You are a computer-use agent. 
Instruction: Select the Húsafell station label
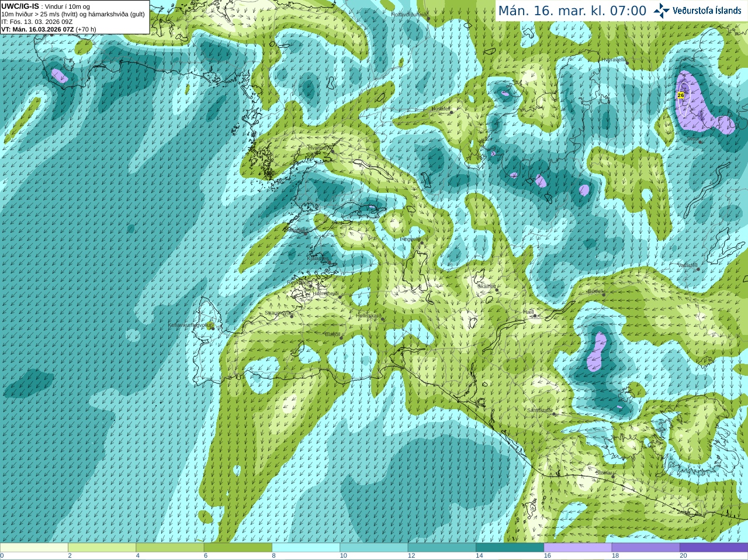(x=441, y=109)
